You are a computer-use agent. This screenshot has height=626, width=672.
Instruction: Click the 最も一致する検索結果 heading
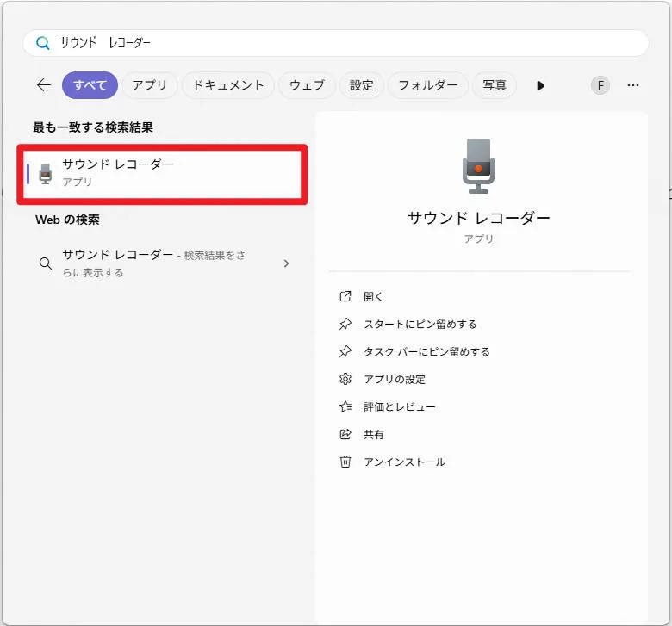pyautogui.click(x=93, y=127)
